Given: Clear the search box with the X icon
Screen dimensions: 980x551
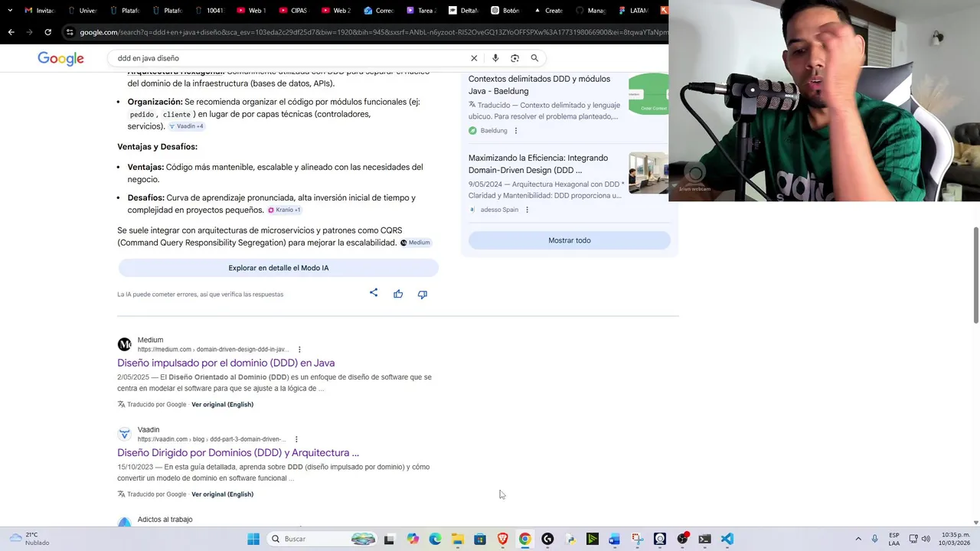Looking at the screenshot, I should coord(474,58).
